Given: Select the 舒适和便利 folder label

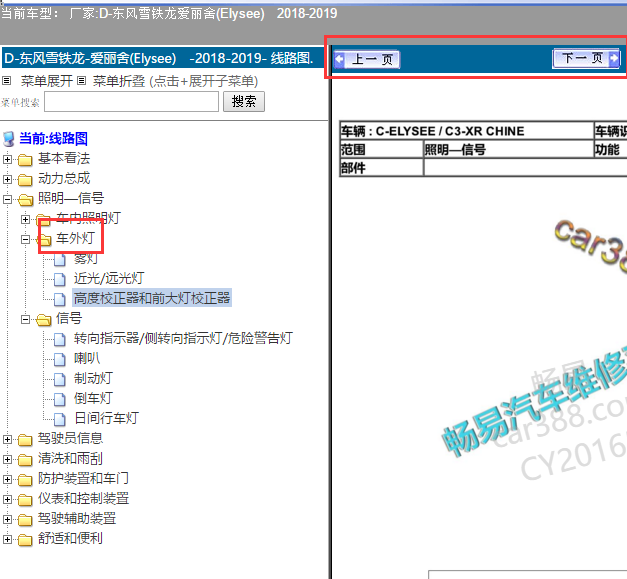Looking at the screenshot, I should point(71,538).
